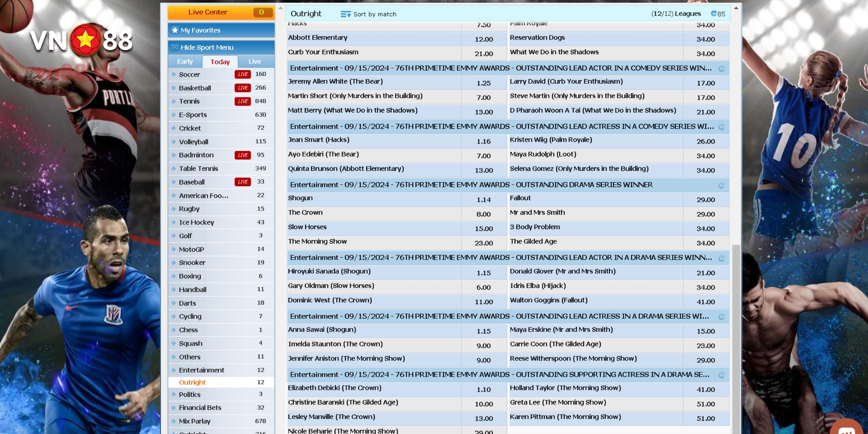Screen dimensions: 868x434
Task: Select Boxing in sport menu
Action: pos(221,276)
